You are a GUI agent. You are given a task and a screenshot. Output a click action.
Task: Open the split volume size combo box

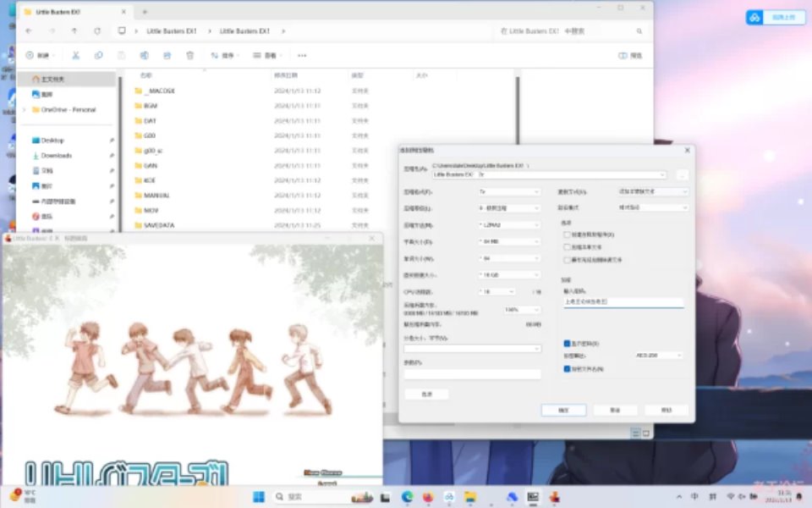(x=472, y=349)
